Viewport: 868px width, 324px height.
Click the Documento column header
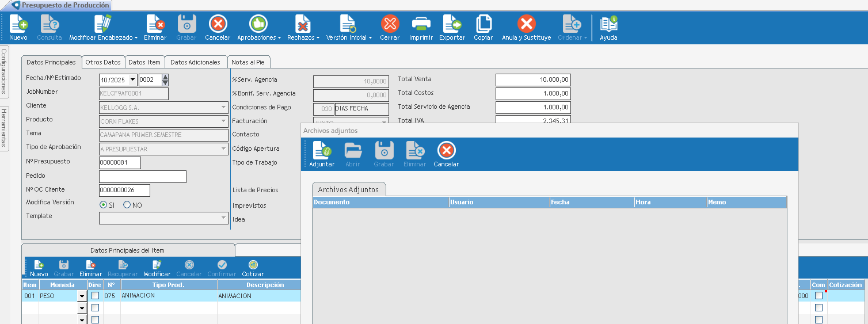pyautogui.click(x=381, y=203)
